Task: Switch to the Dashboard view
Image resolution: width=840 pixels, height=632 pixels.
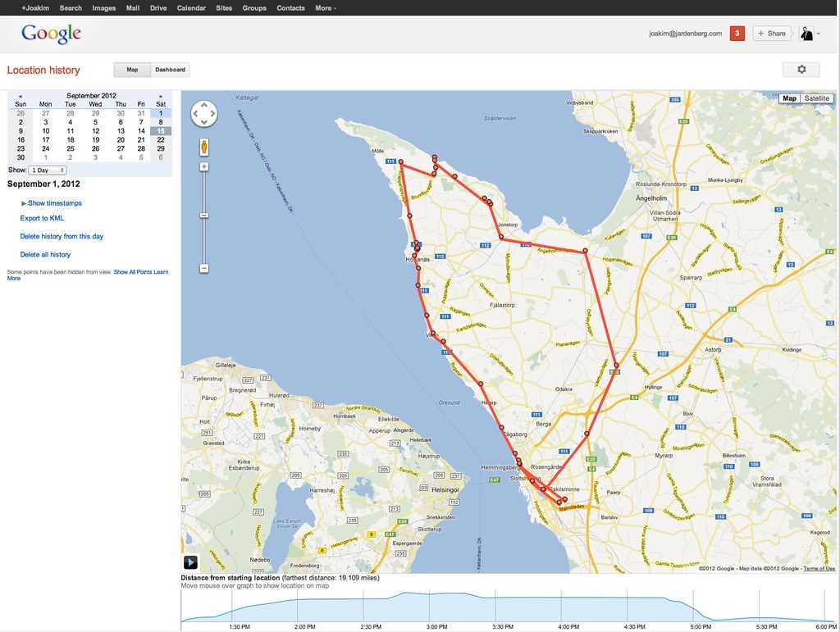Action: click(171, 70)
